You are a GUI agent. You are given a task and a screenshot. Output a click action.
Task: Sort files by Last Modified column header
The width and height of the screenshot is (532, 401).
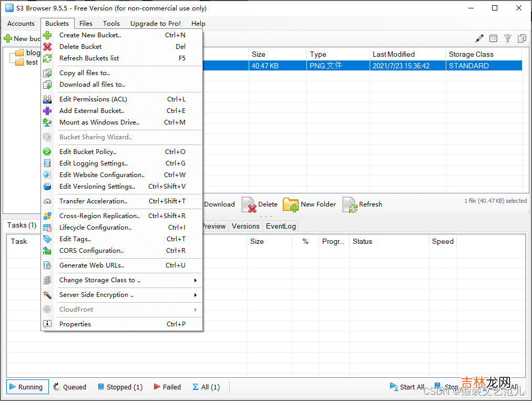pyautogui.click(x=393, y=54)
